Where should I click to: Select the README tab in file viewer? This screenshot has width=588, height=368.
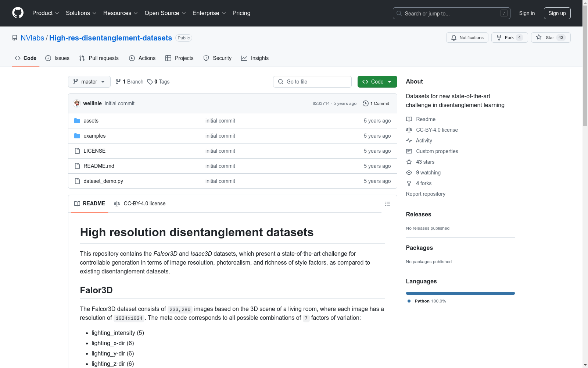90,204
